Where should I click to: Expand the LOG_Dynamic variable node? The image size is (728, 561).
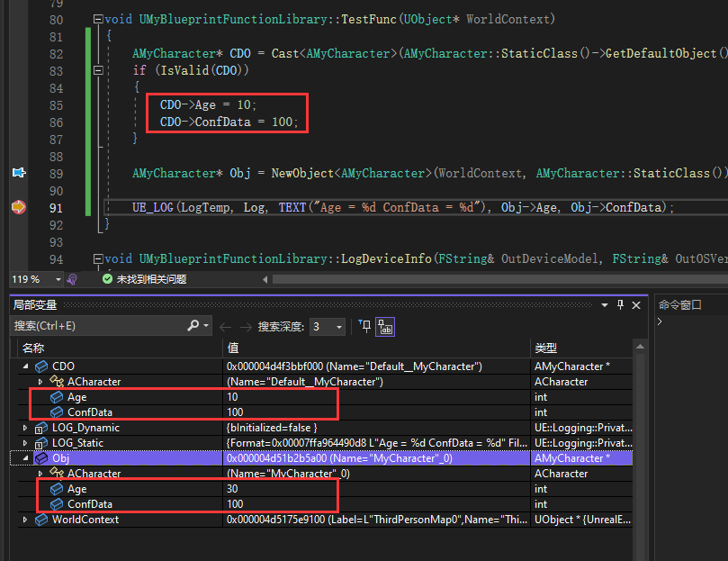pos(25,428)
